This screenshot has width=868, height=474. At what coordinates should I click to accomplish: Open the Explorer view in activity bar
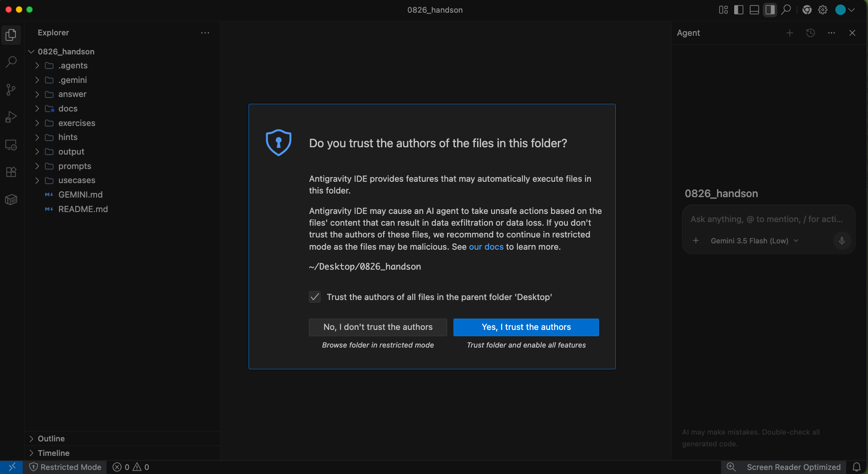click(x=11, y=35)
